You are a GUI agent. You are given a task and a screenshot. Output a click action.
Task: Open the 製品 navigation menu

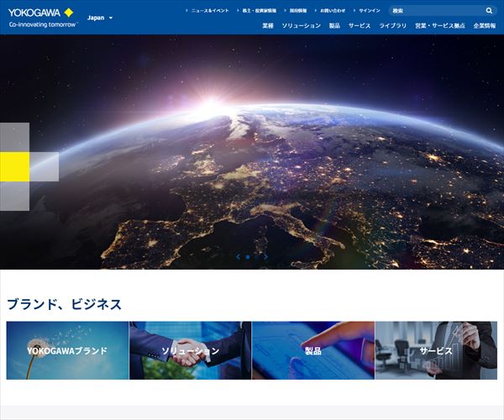(334, 26)
